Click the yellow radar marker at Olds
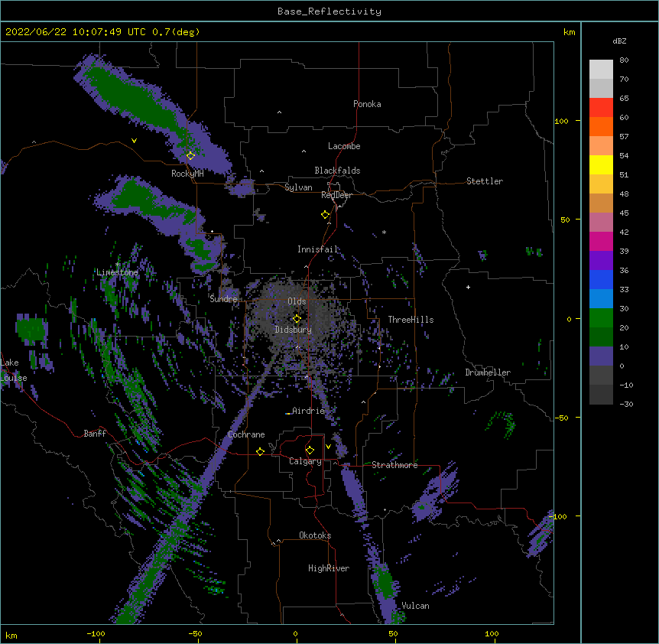The height and width of the screenshot is (644, 659). 297,319
